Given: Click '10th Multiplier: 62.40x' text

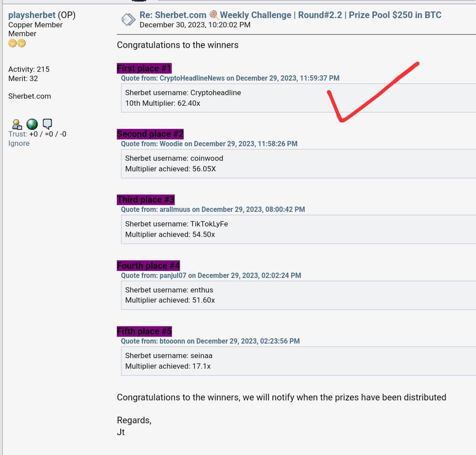Looking at the screenshot, I should [x=163, y=103].
